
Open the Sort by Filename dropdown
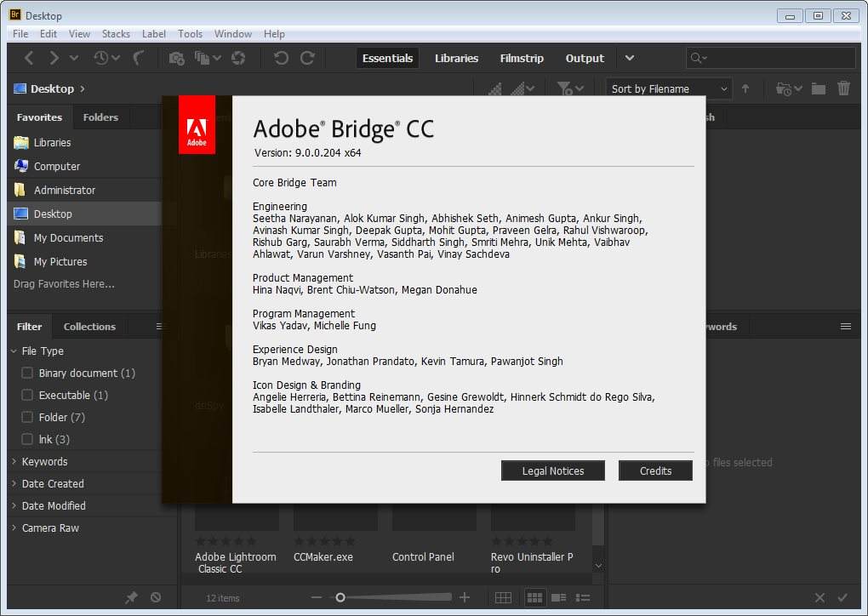pos(669,88)
